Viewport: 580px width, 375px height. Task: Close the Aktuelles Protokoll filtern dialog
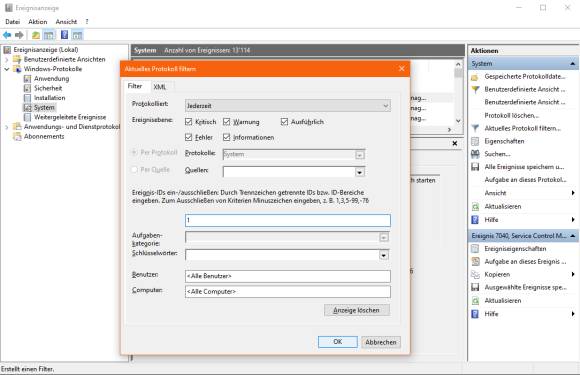[402, 69]
